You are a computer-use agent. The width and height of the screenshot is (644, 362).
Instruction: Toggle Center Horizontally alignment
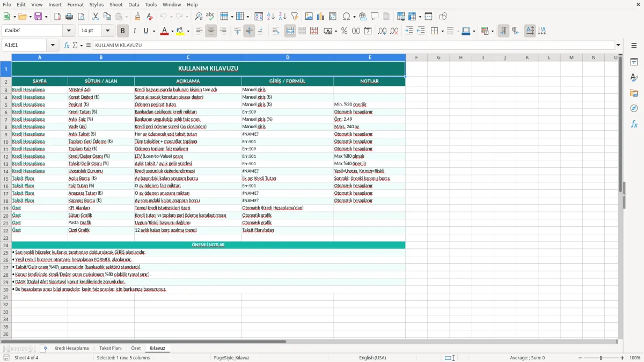click(x=211, y=31)
